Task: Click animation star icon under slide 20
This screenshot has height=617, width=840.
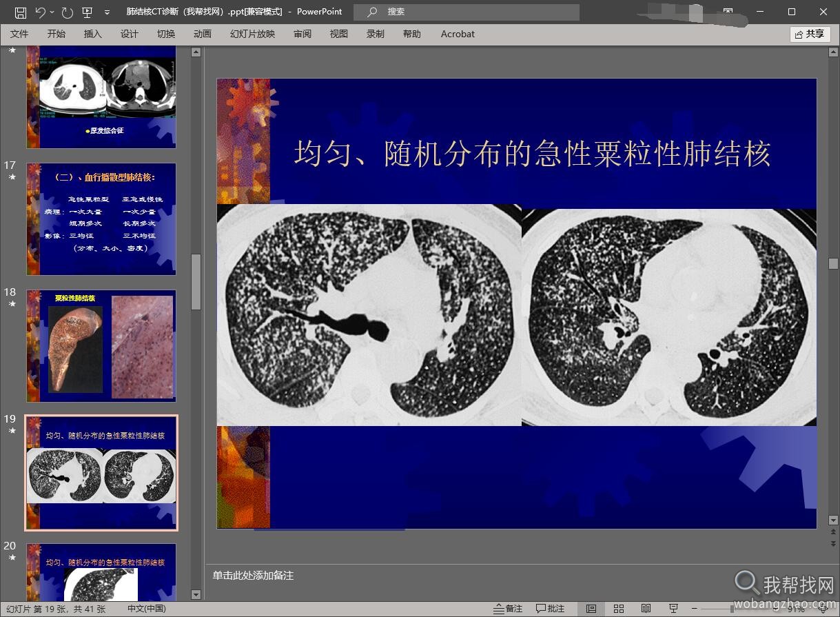Action: tap(12, 558)
